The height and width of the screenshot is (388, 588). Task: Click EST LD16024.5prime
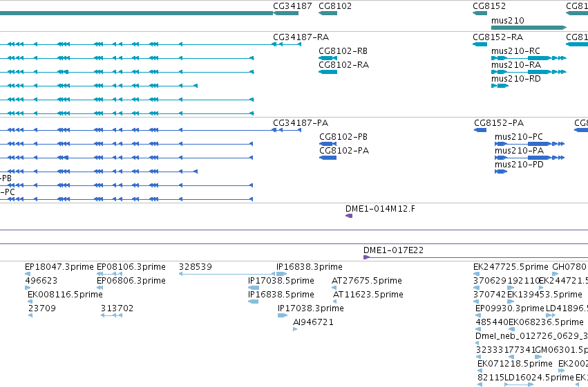tap(519, 385)
